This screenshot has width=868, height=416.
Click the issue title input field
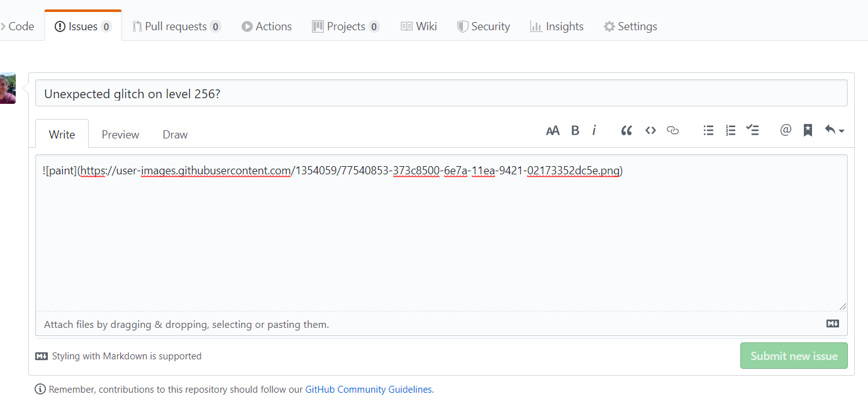[441, 94]
